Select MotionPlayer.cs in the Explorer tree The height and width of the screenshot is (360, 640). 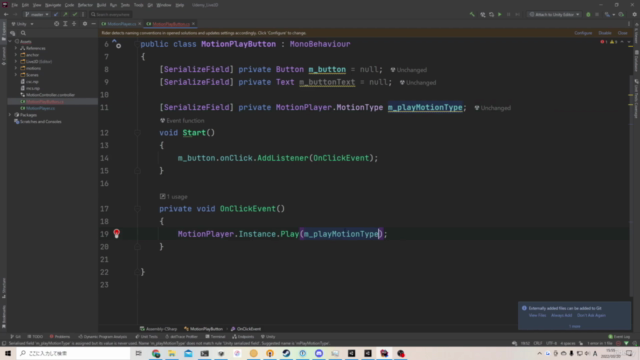40,108
